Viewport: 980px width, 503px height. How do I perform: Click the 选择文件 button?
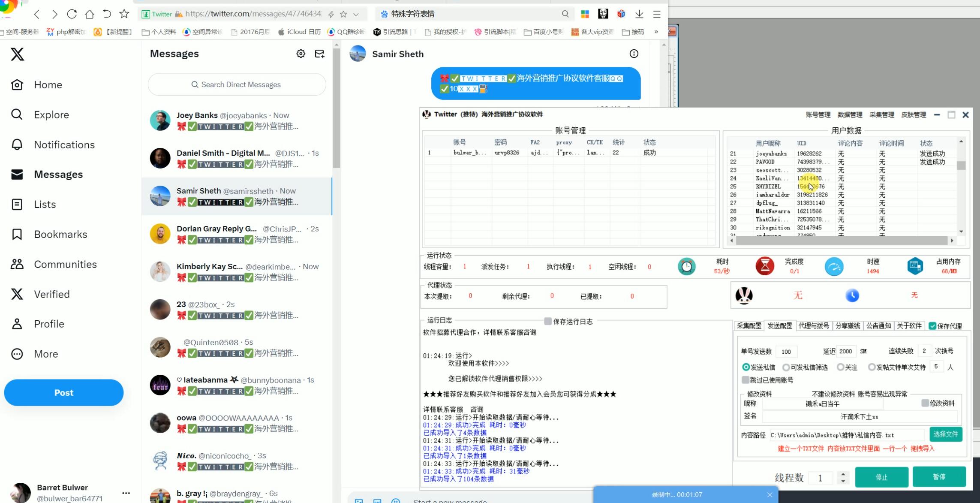[945, 434]
